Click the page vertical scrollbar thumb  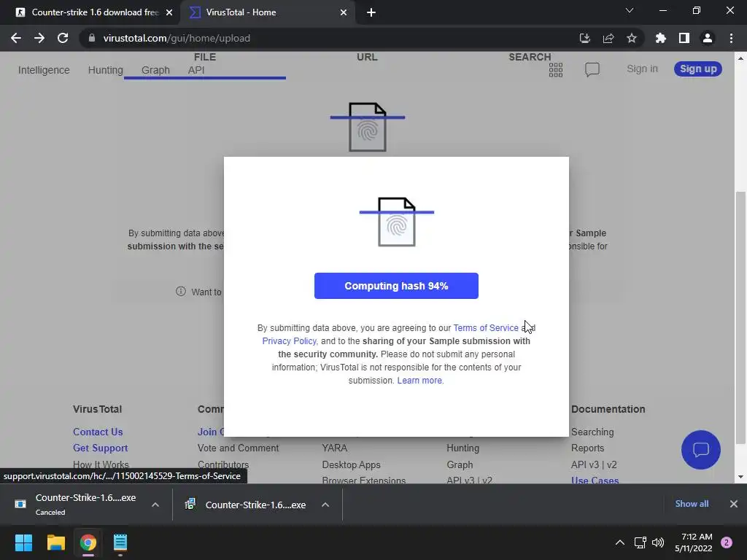[740, 317]
